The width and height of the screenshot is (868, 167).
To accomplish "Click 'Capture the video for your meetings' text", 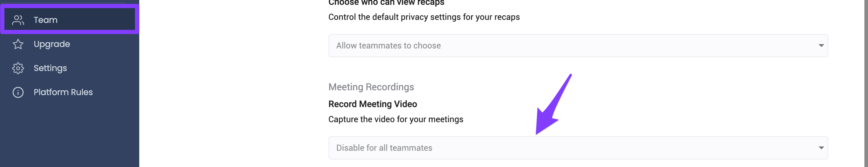I will (396, 119).
